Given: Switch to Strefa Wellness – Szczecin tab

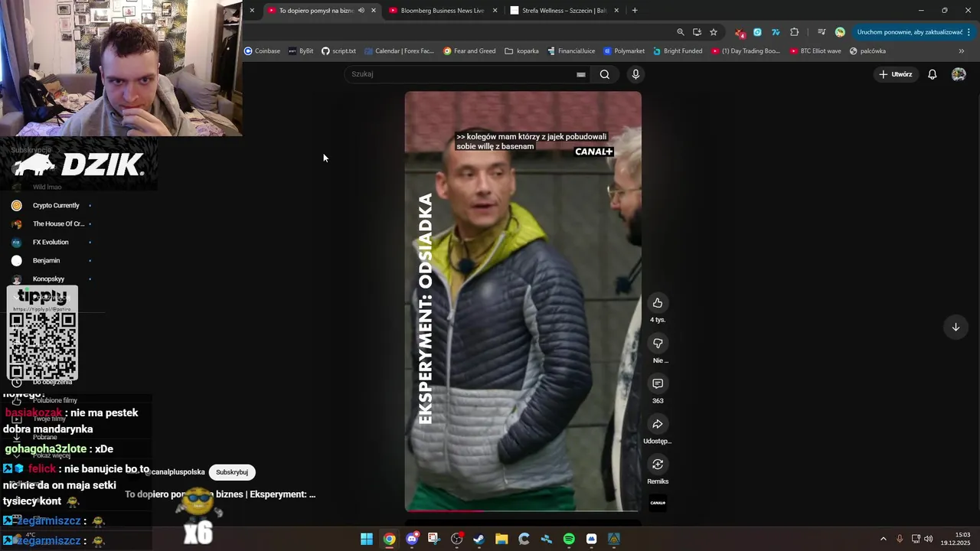Looking at the screenshot, I should coord(564,10).
